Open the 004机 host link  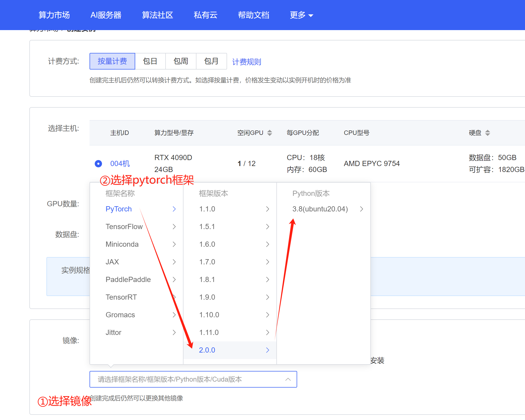pyautogui.click(x=120, y=164)
